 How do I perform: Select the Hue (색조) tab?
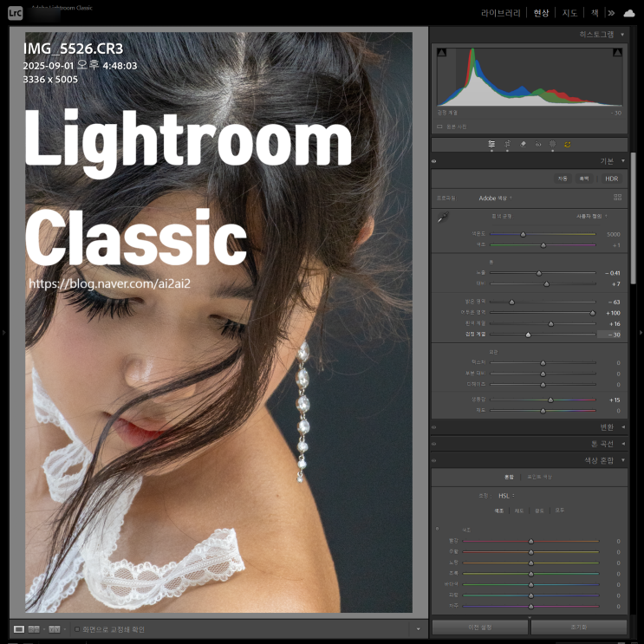click(x=498, y=511)
